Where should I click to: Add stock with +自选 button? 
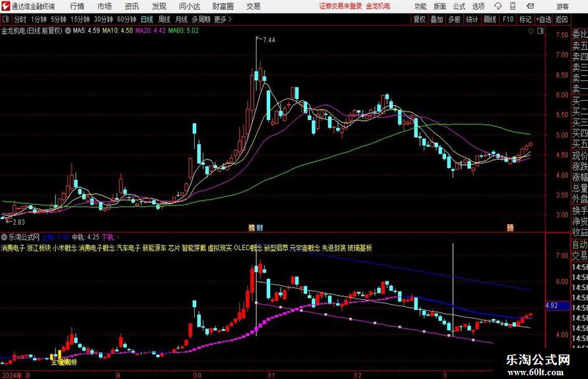pyautogui.click(x=543, y=19)
